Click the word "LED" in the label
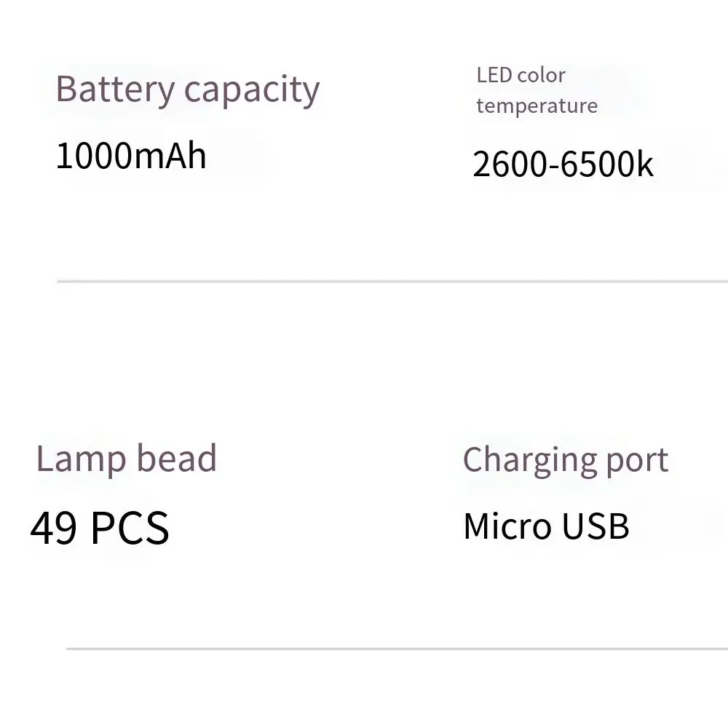This screenshot has height=728, width=728. [x=494, y=75]
